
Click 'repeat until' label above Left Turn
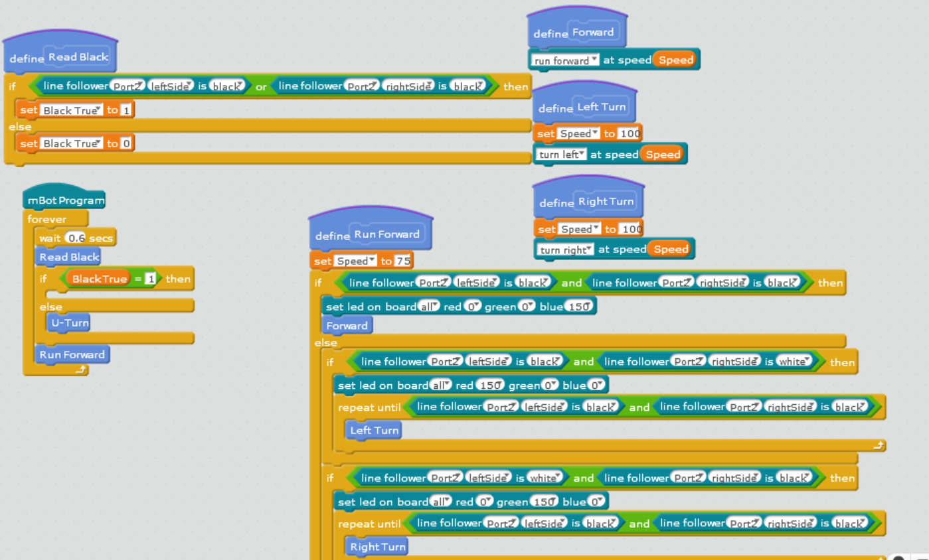(x=369, y=407)
